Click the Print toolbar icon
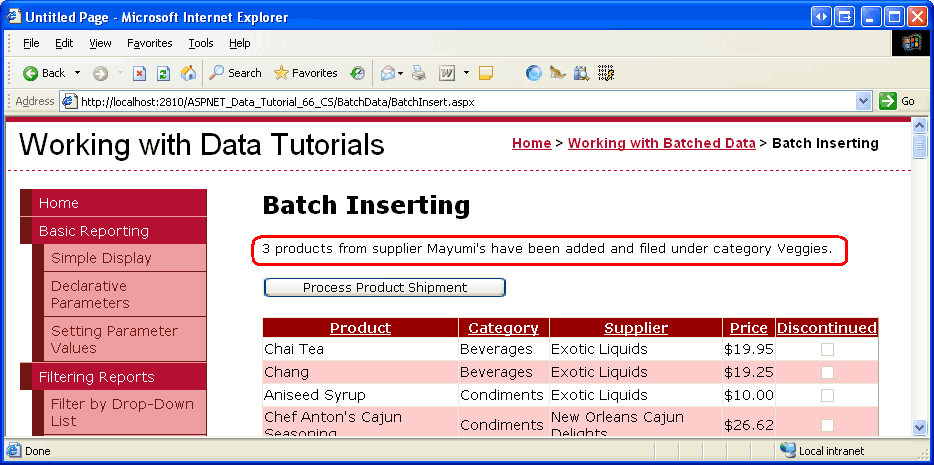Image resolution: width=934 pixels, height=465 pixels. (419, 73)
